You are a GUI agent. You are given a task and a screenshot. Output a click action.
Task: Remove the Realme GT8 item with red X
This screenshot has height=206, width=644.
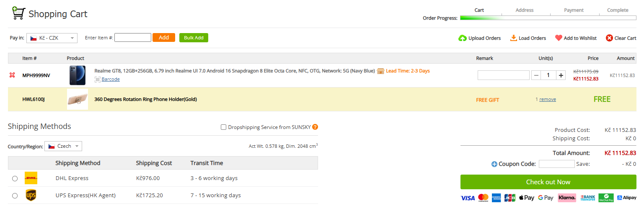click(x=12, y=75)
